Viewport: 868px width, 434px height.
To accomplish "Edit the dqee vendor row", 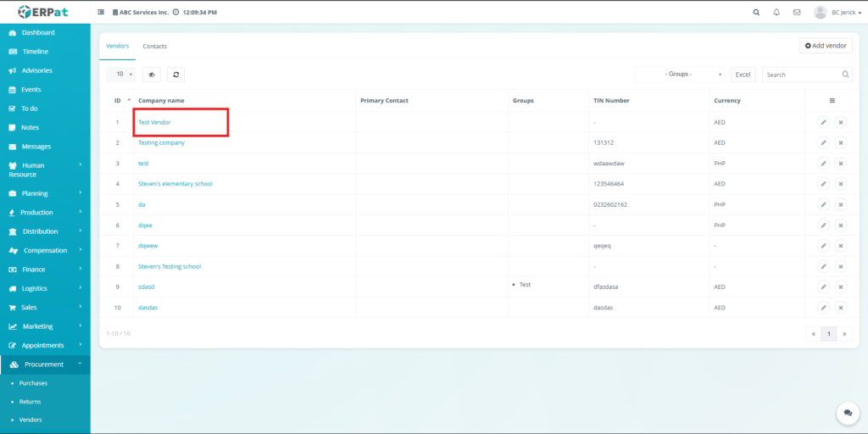I will tap(823, 225).
